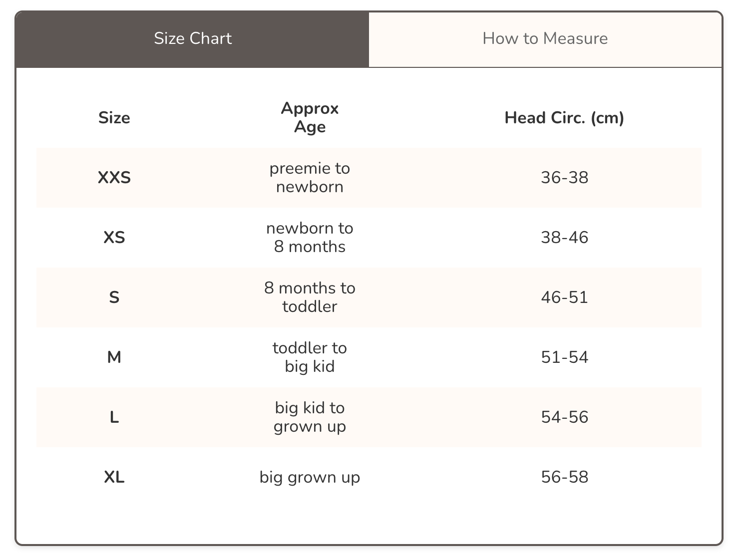Click the 38-46 head circumference value
This screenshot has width=741, height=560.
564,238
